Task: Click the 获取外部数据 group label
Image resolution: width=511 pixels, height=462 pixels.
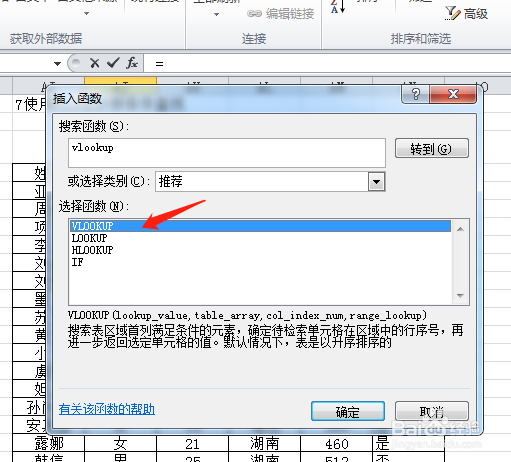Action: coord(46,39)
